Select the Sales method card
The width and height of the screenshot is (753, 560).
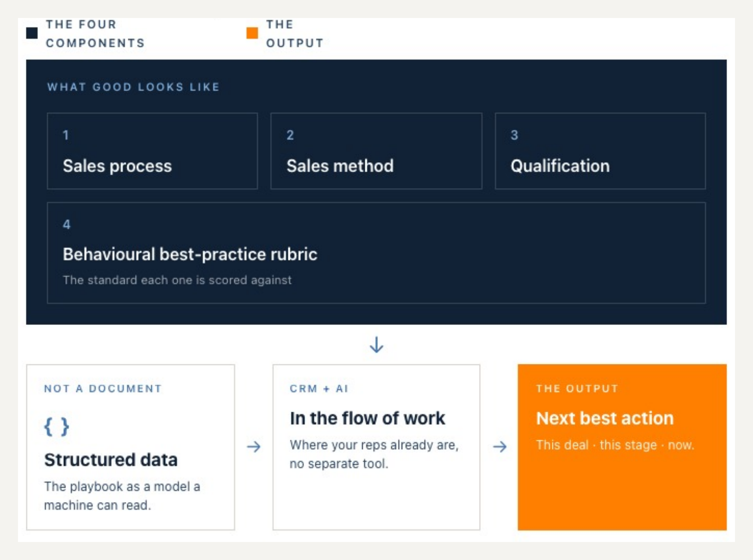pos(376,151)
